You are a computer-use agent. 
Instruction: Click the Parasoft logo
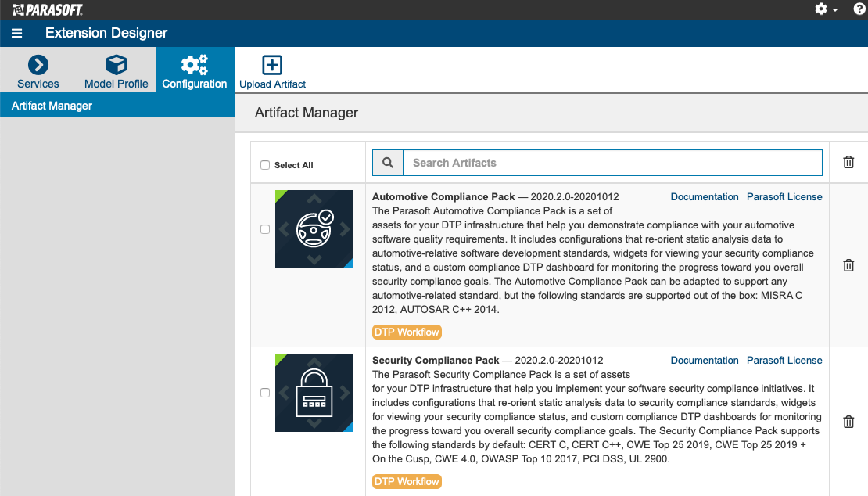(48, 9)
